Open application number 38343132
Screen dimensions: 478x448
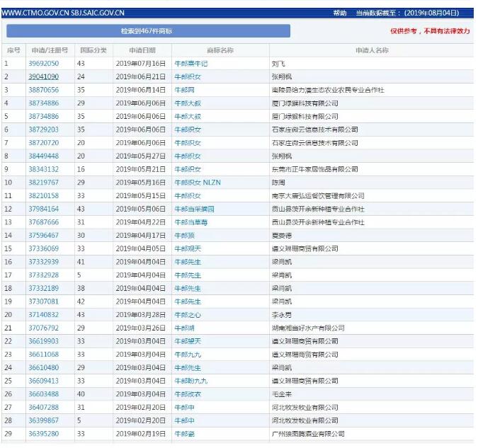[44, 169]
